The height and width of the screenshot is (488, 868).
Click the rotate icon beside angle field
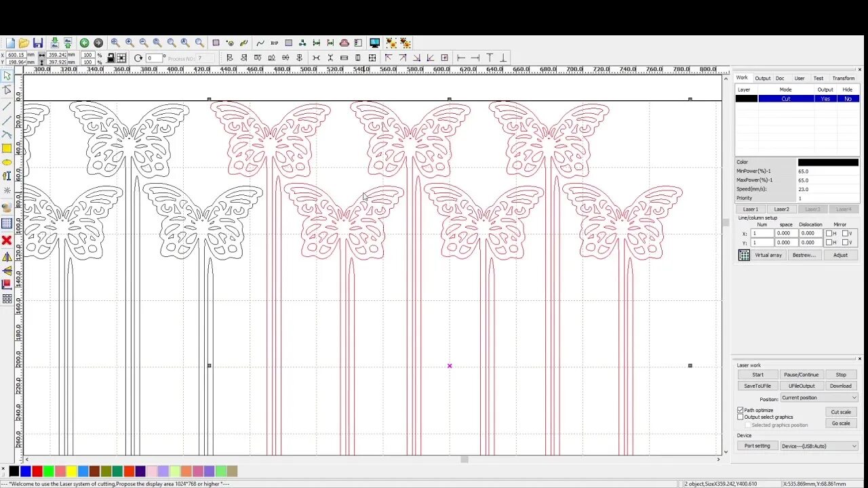pyautogui.click(x=138, y=58)
